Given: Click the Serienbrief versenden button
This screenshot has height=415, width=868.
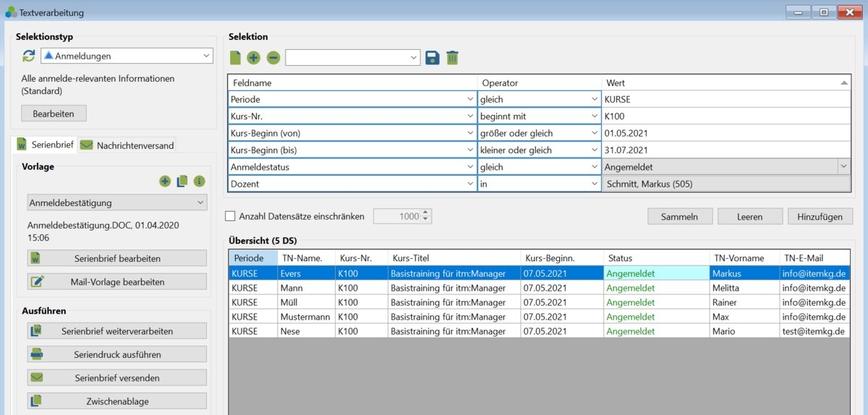Looking at the screenshot, I should coord(117,377).
